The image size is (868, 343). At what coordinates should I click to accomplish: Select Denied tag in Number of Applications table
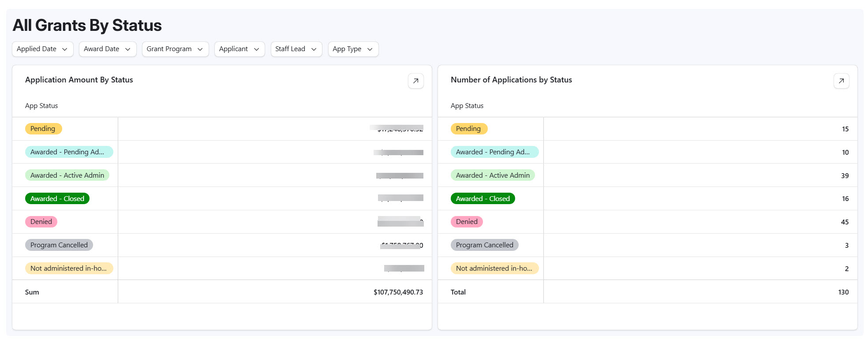point(467,222)
